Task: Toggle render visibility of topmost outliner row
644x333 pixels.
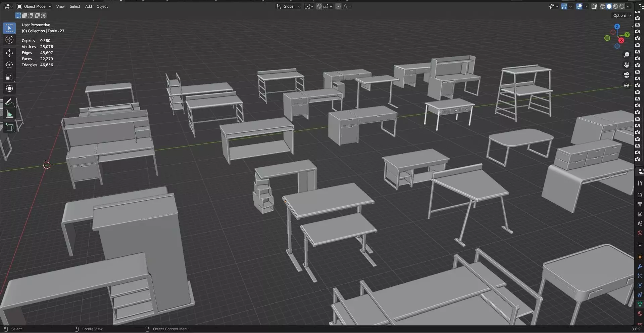Action: pyautogui.click(x=638, y=12)
